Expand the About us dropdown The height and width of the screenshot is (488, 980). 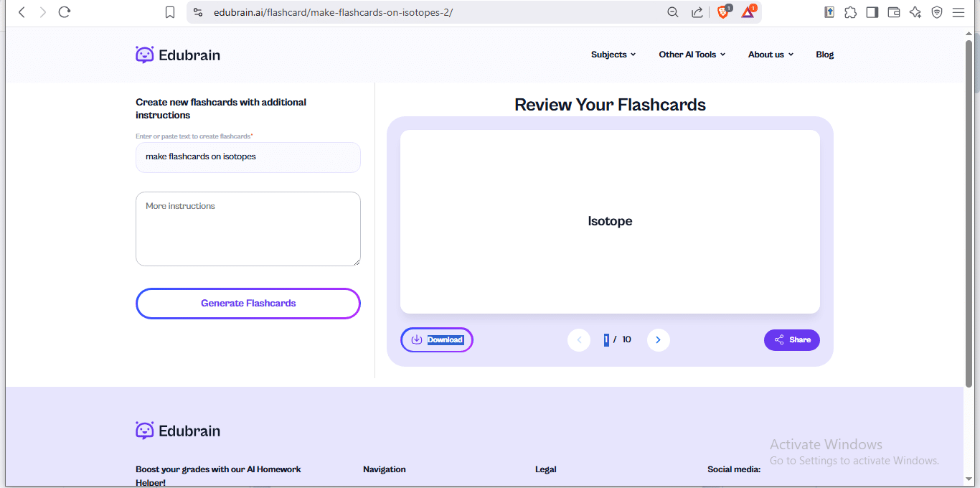[x=771, y=55]
